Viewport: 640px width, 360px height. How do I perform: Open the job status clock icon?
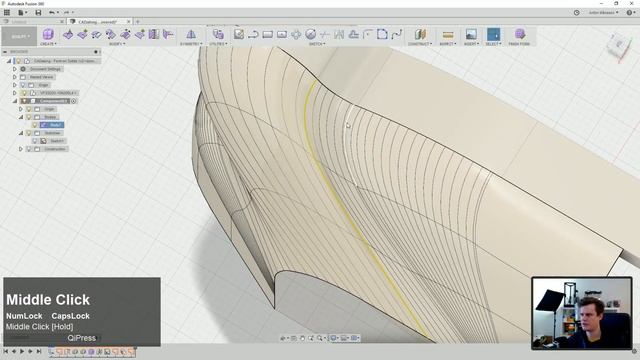(576, 13)
